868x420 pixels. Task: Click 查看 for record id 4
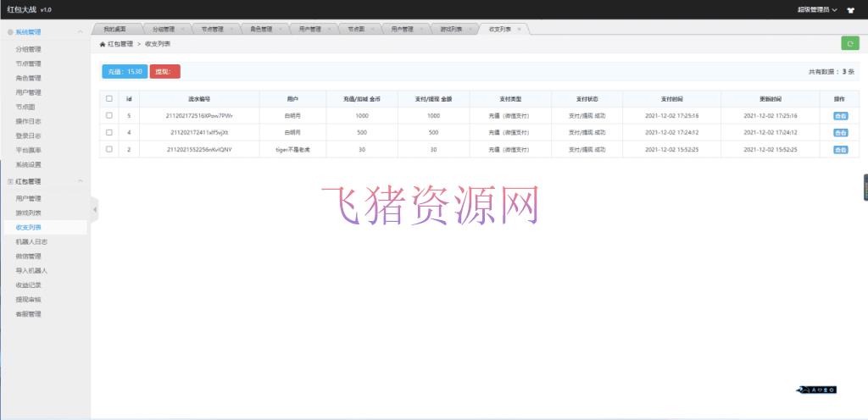point(840,133)
